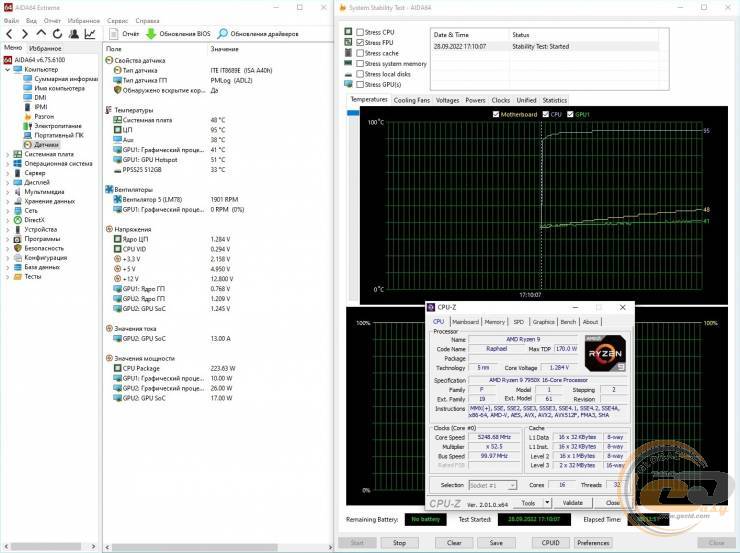The height and width of the screenshot is (553, 740).
Task: Click Обновления BIOS green arrow button
Action: (178, 34)
